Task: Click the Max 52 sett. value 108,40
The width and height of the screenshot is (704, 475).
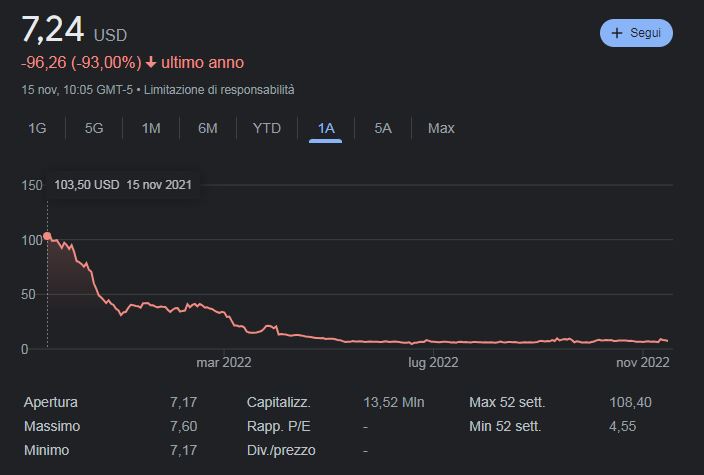Action: pyautogui.click(x=630, y=402)
